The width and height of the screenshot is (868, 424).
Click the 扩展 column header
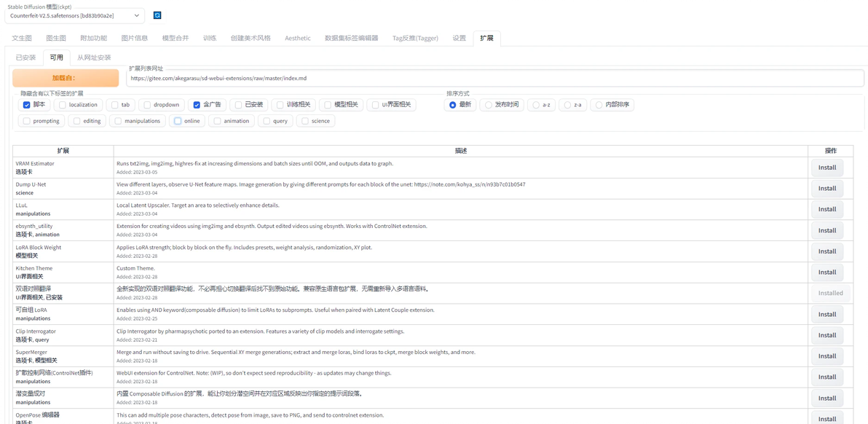pyautogui.click(x=63, y=151)
